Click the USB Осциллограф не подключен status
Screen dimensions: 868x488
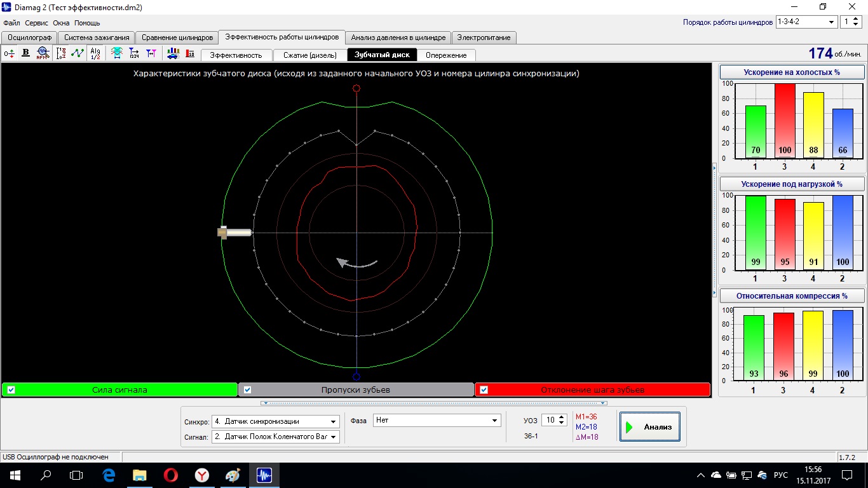[x=56, y=457]
